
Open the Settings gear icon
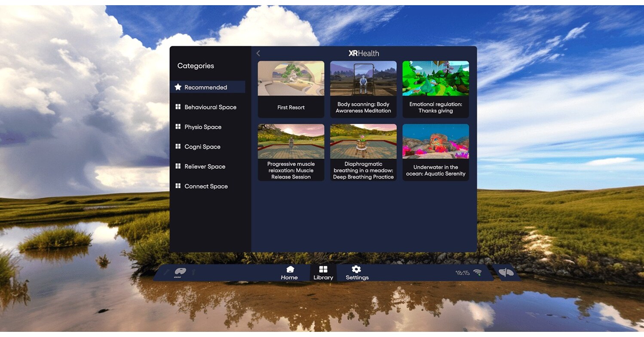pyautogui.click(x=356, y=269)
